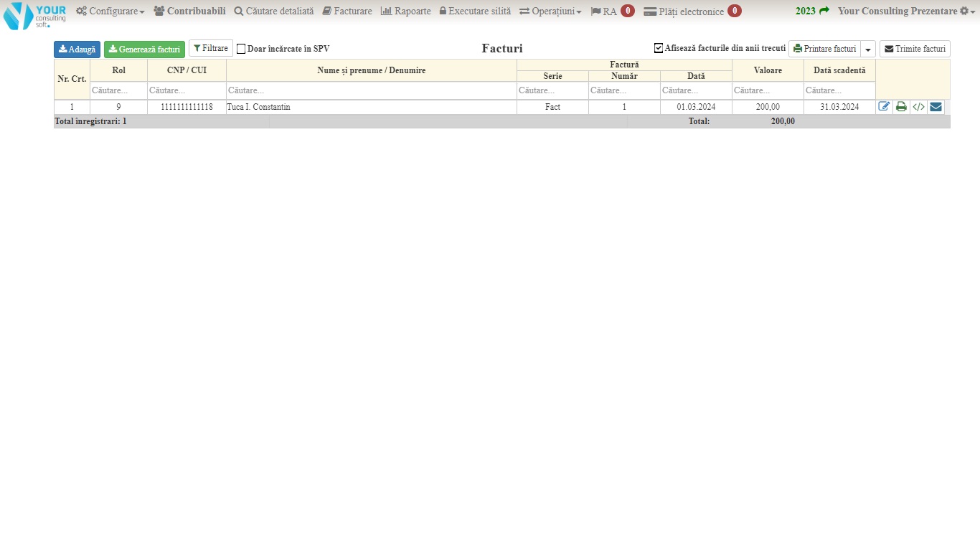This screenshot has height=551, width=980.
Task: Click the Your Consulting Soft logo
Action: click(x=34, y=15)
